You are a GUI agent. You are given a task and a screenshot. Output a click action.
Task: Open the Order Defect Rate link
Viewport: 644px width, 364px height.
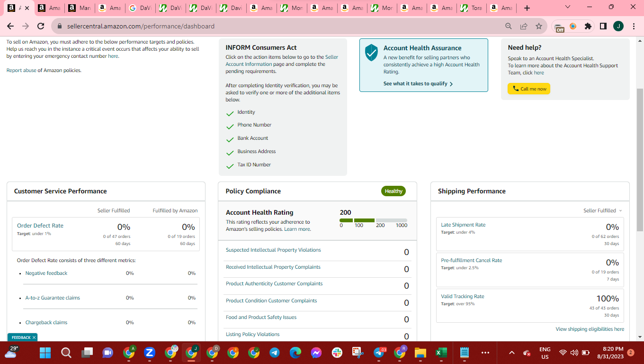click(40, 226)
